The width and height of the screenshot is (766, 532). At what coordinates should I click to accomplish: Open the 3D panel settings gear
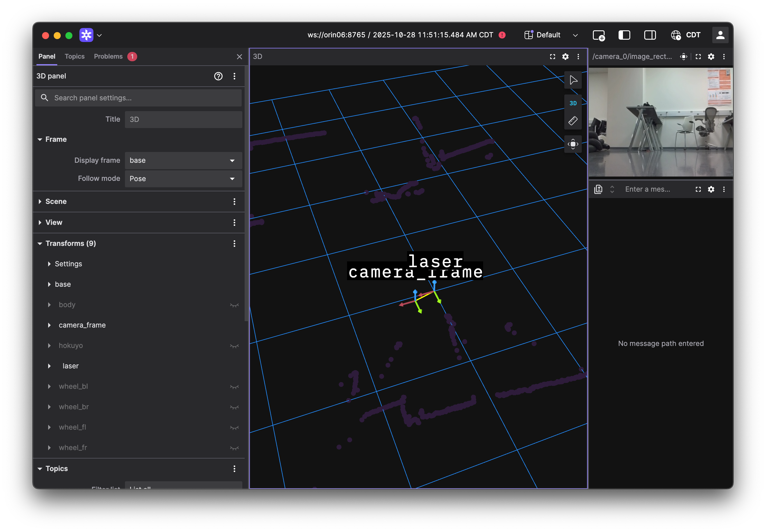click(565, 57)
